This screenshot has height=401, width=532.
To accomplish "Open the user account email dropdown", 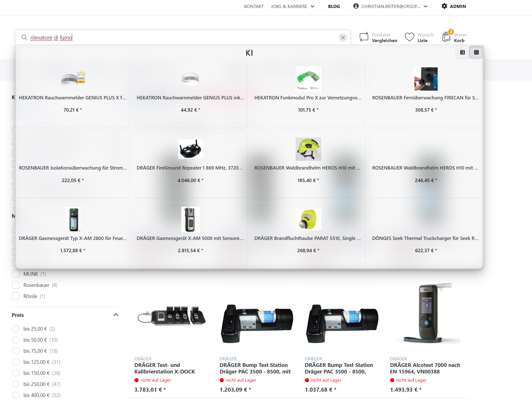I will [390, 6].
